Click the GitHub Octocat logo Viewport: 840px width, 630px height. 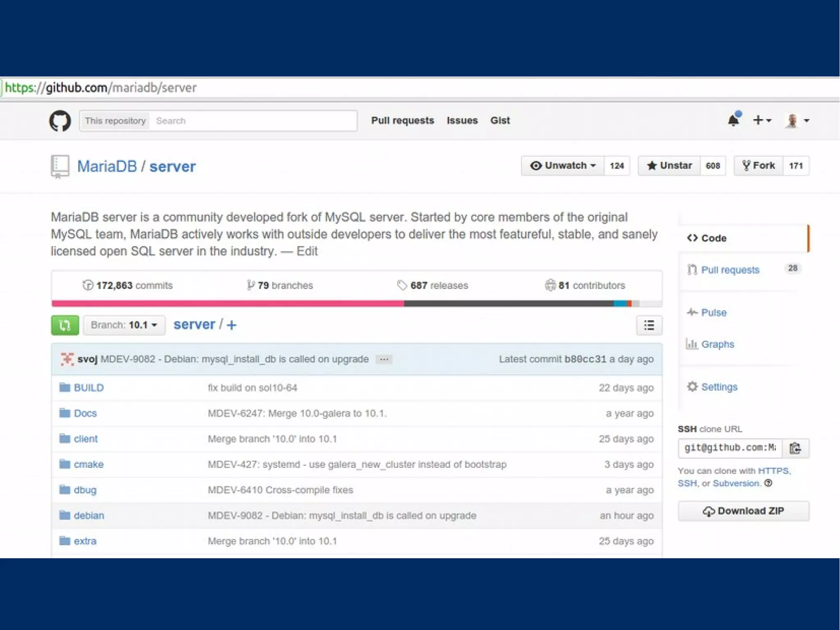point(60,121)
